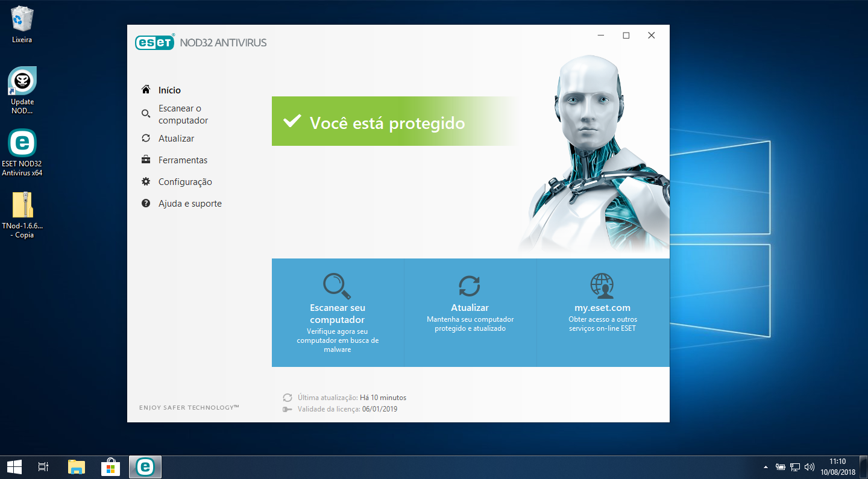Click the Escanear seu computador tile title
Image resolution: width=868 pixels, height=479 pixels.
pos(338,313)
